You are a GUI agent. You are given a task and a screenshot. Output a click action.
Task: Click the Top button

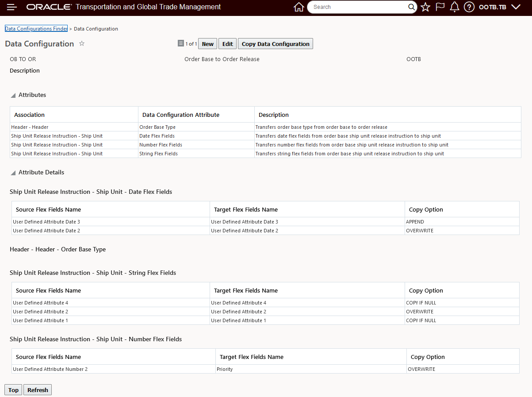click(13, 390)
